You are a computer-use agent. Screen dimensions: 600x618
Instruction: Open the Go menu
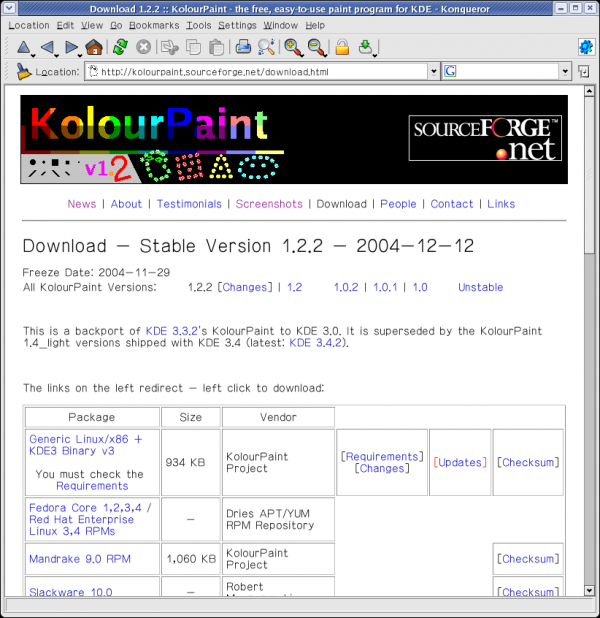(116, 26)
